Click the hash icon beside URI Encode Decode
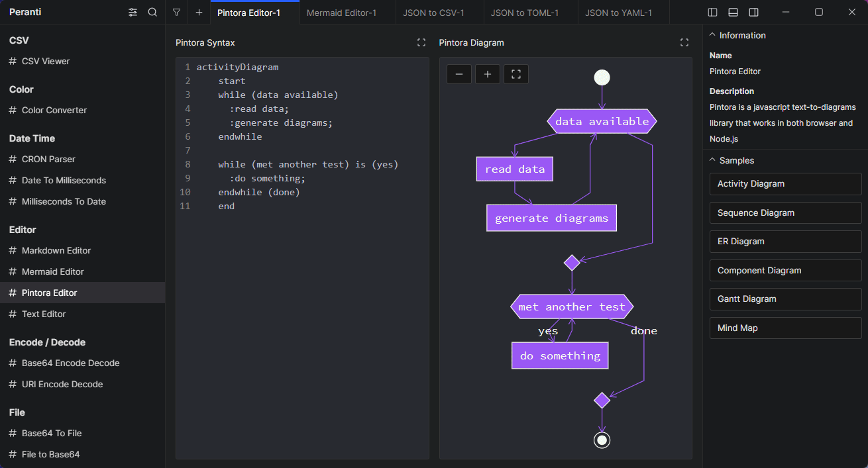The width and height of the screenshot is (868, 468). [13, 384]
